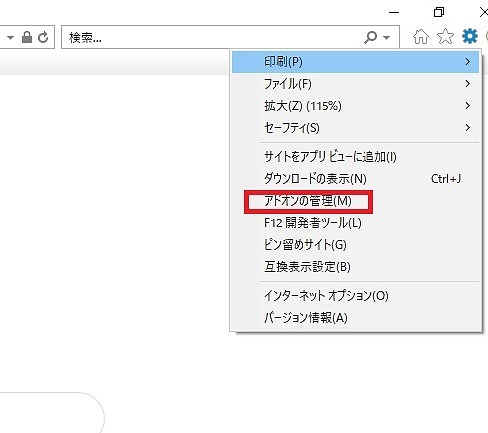Open the gear Tools menu icon

click(470, 36)
